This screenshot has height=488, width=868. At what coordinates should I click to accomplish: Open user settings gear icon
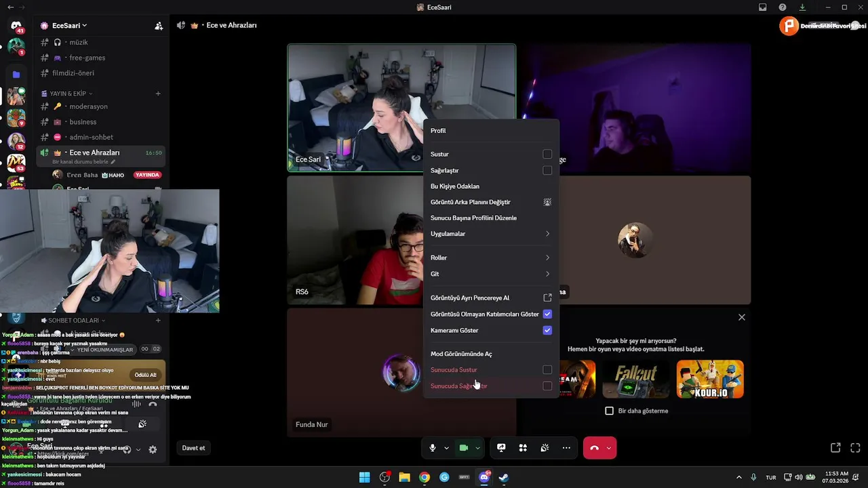tap(153, 449)
